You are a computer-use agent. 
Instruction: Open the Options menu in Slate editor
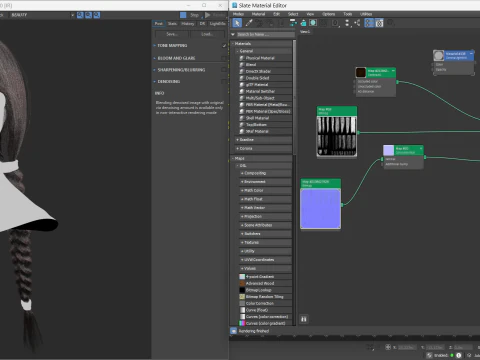pyautogui.click(x=329, y=14)
